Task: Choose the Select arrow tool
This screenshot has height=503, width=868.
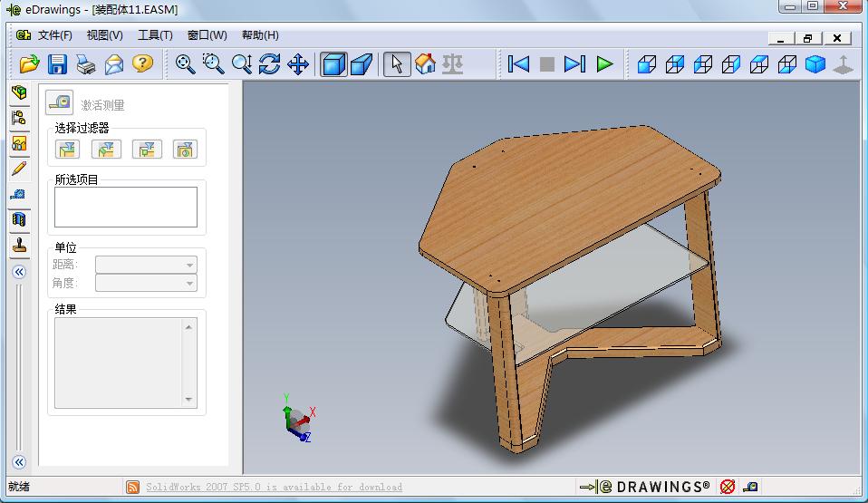Action: tap(397, 64)
